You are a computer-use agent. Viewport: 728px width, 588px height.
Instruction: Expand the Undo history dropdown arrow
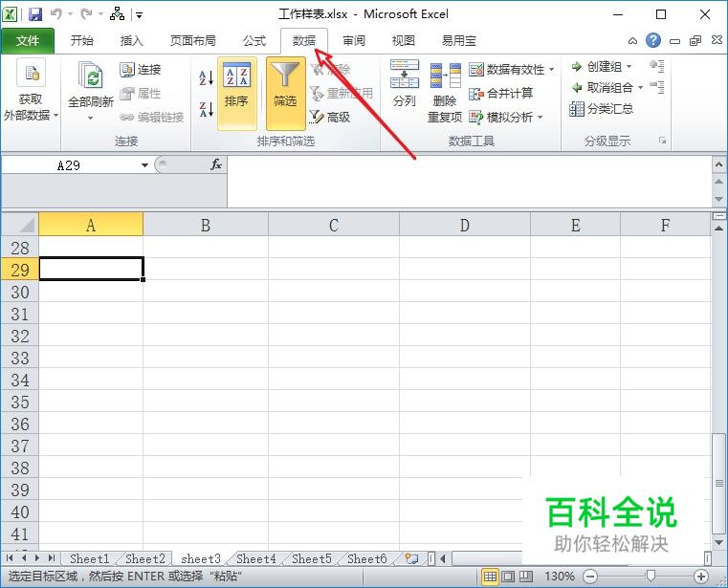coord(71,14)
